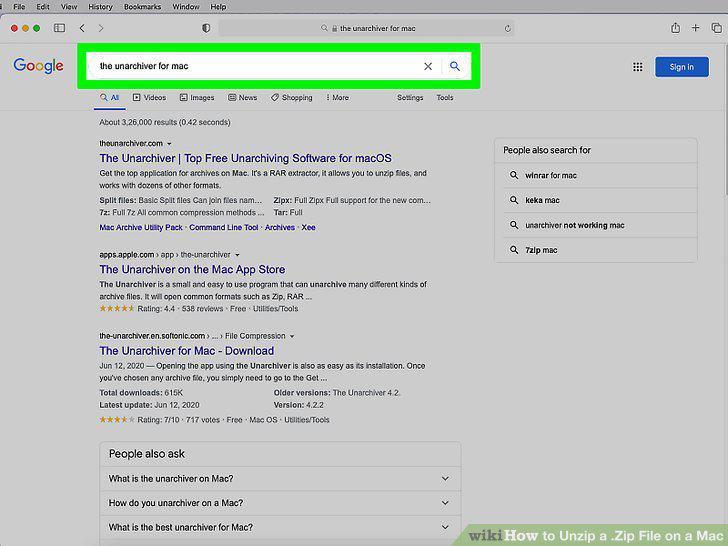Open Mac Archive Utility Pack sitelink

pos(141,228)
